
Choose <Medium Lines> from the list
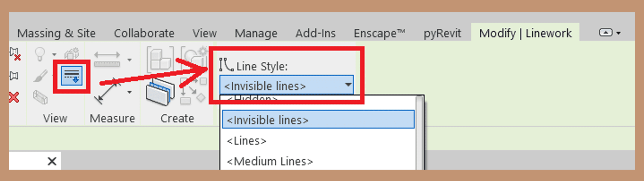click(270, 162)
